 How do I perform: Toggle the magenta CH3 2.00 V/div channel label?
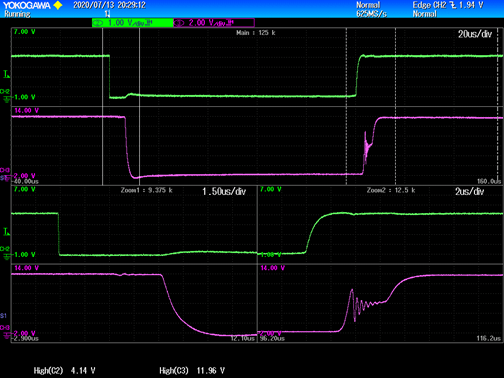point(214,23)
